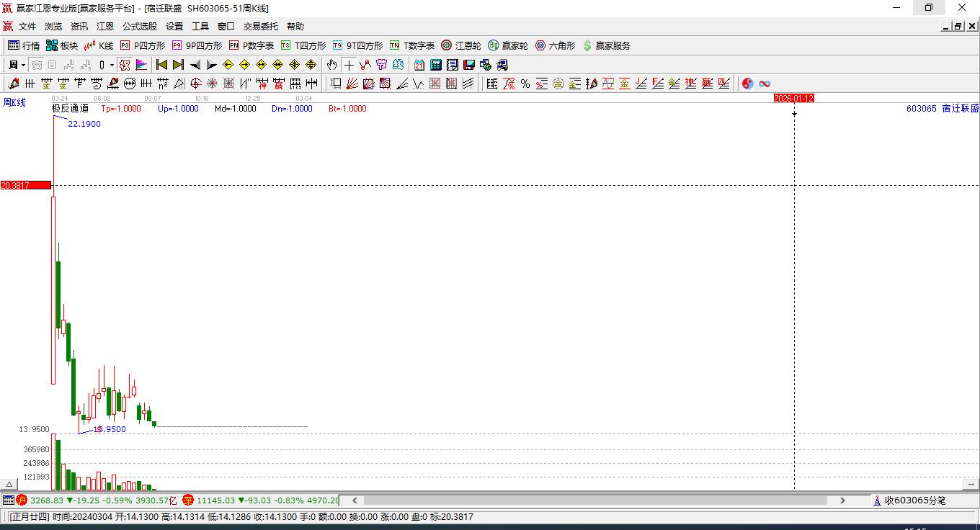Click the 22.1900 high price label
Screen dimensions: 980x530
coord(84,124)
